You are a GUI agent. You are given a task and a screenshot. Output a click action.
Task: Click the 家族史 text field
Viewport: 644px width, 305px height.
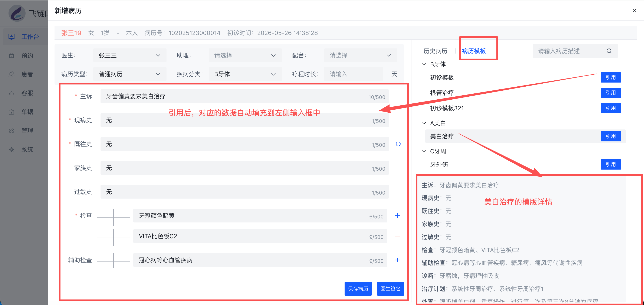point(244,168)
